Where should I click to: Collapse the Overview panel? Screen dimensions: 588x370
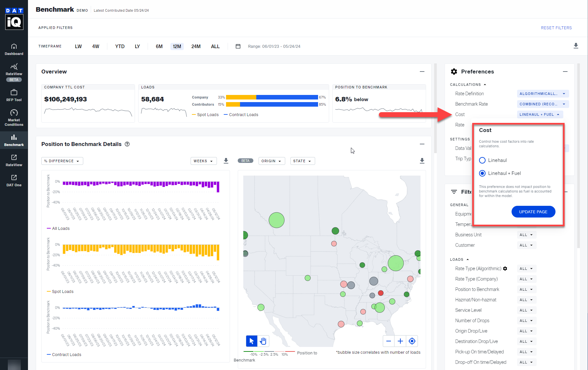click(422, 72)
